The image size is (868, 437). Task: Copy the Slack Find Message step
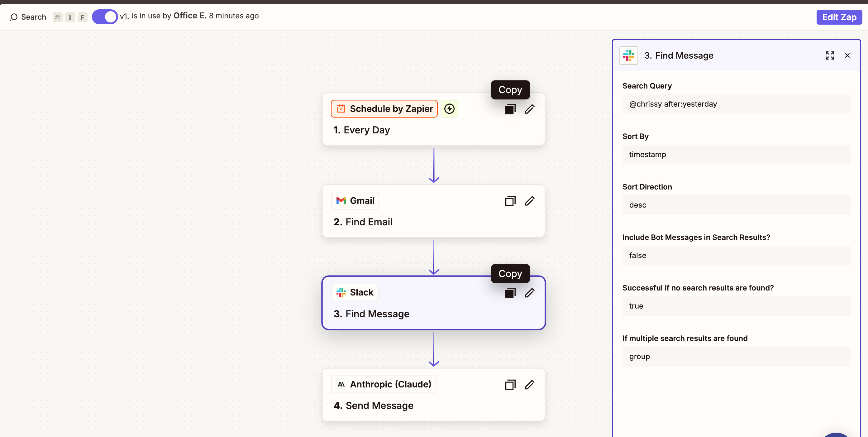click(510, 293)
